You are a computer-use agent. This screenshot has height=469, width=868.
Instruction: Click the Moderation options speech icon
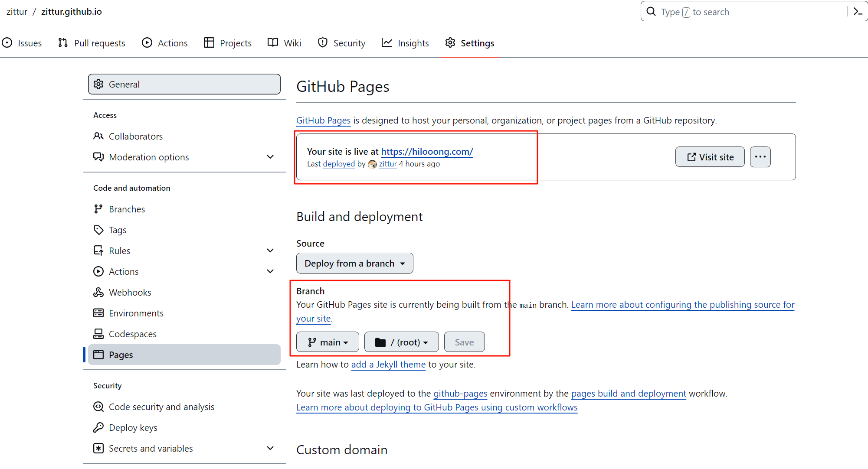tap(98, 157)
